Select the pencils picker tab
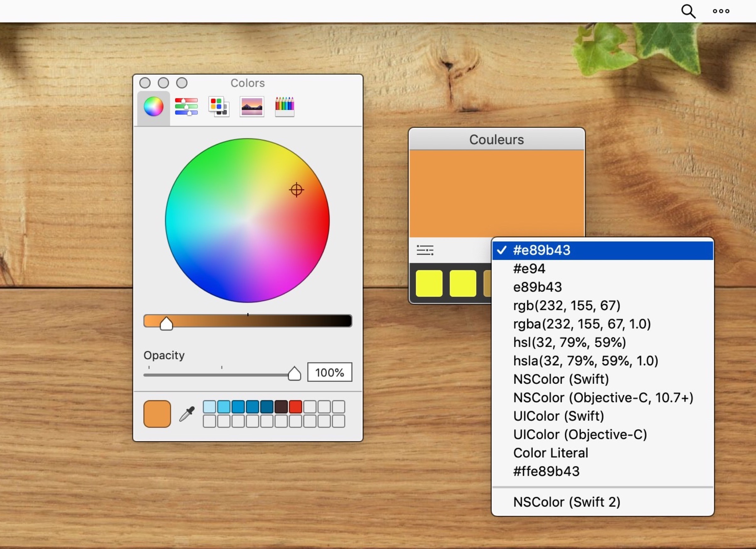Viewport: 756px width, 549px height. tap(284, 107)
